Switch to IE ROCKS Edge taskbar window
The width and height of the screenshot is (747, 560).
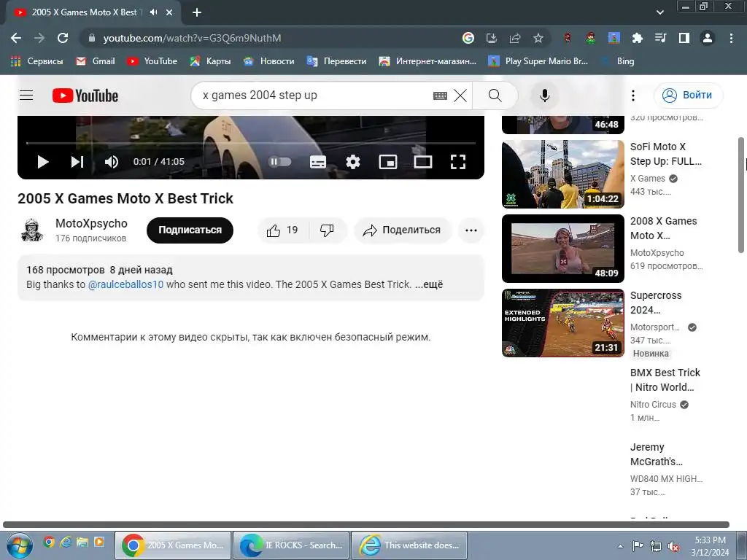[291, 545]
